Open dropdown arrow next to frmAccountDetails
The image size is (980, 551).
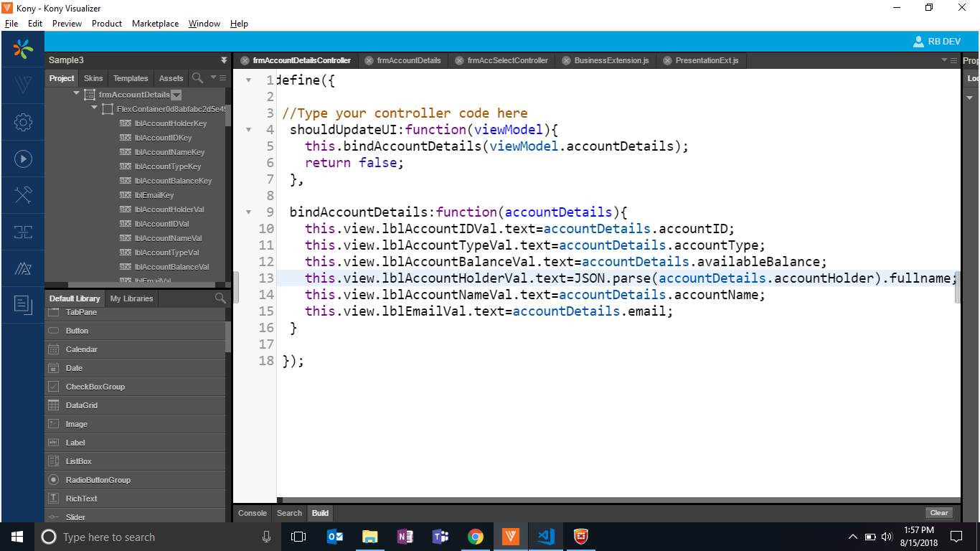pyautogui.click(x=176, y=95)
